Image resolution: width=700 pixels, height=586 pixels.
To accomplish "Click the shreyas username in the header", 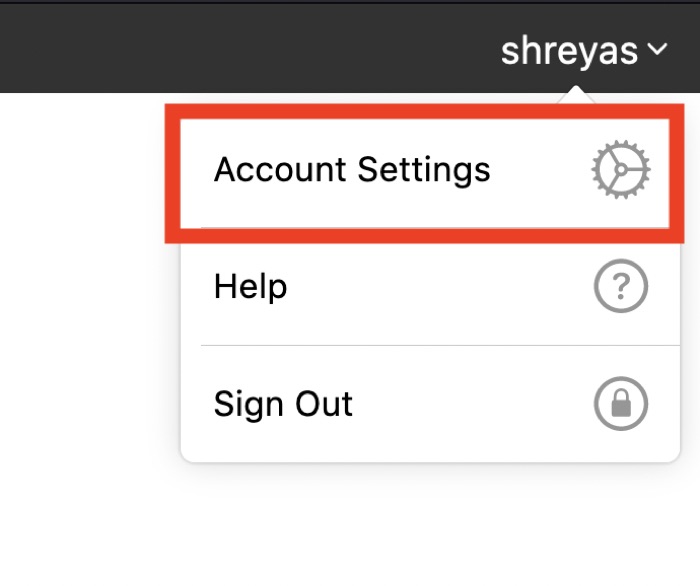I will point(569,50).
